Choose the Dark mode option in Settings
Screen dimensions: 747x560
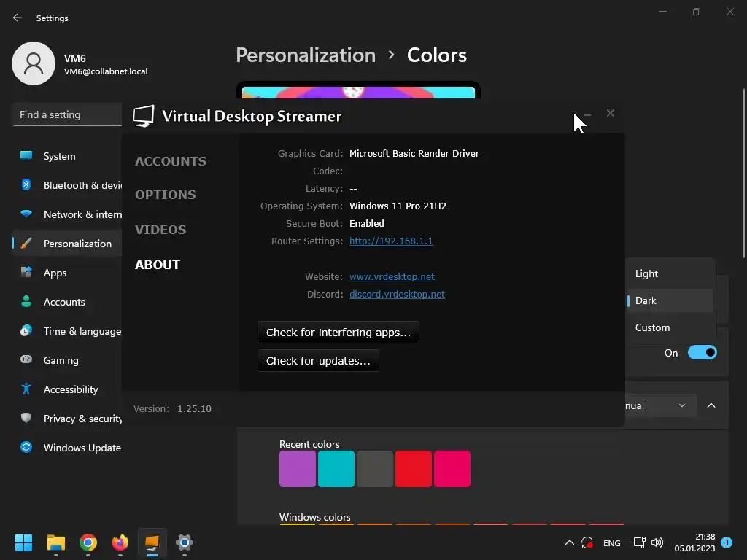click(670, 300)
